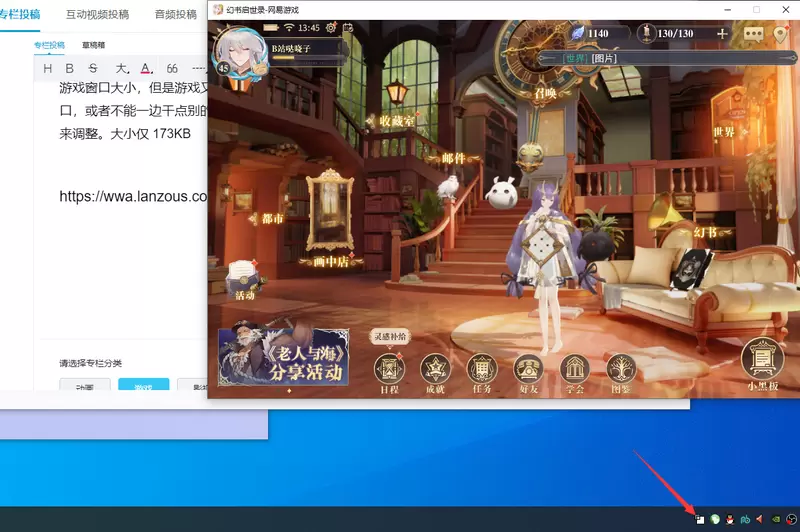The image size is (800, 532).
Task: Toggle strikethrough with the S button
Action: (93, 68)
